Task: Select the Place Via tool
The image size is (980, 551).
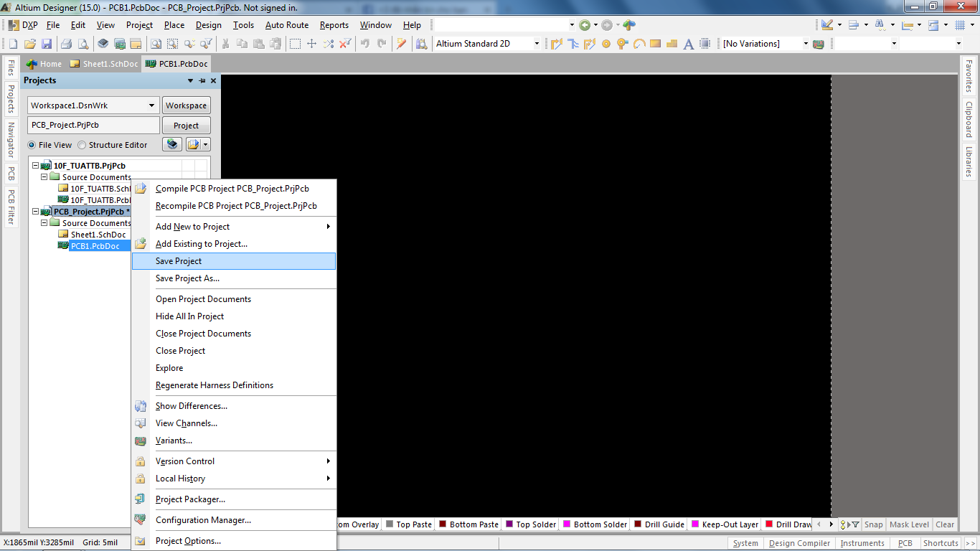Action: tap(623, 44)
